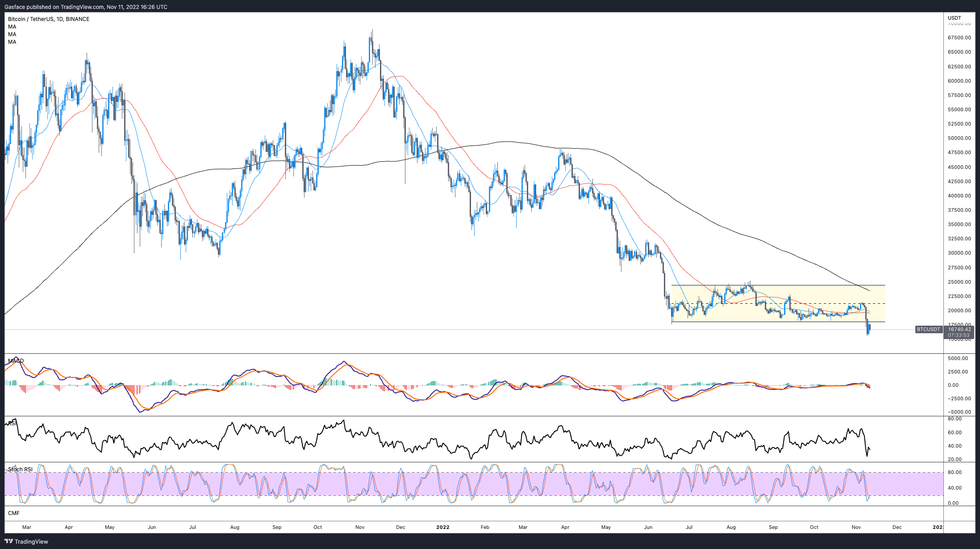Click the TradingView logo in bottom corner
Viewport: 980px width, 549px height.
26,541
